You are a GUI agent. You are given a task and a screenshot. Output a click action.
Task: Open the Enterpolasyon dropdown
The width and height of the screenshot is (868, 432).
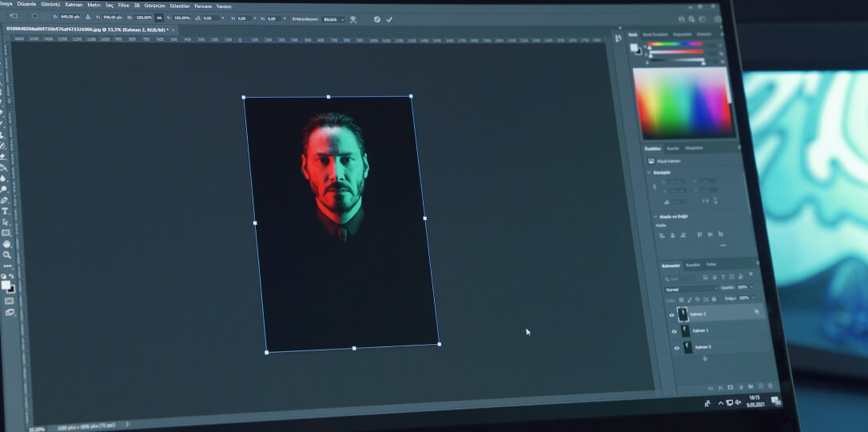(332, 19)
